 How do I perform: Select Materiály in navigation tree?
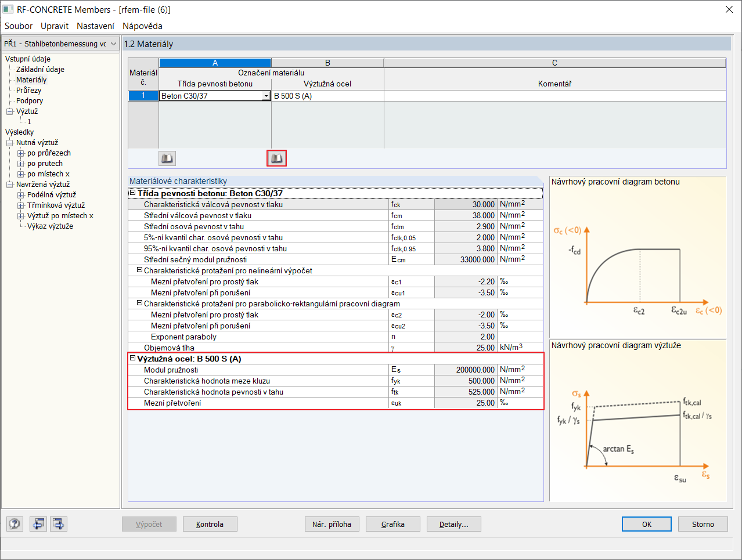coord(31,80)
